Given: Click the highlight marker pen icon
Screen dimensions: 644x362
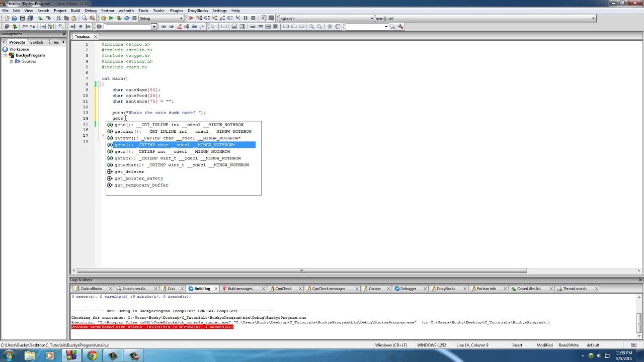Looking at the screenshot, I should click(x=179, y=26).
